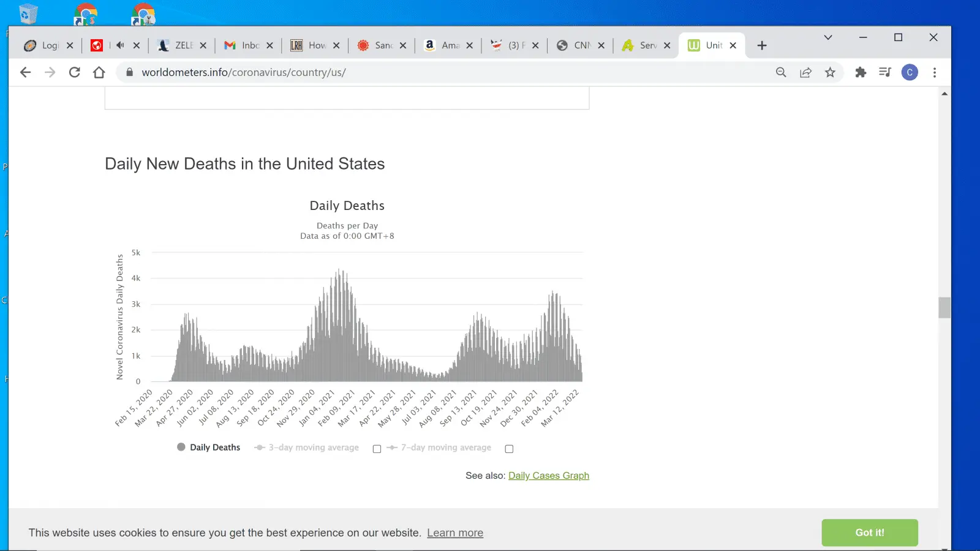Go to the browser home page

coord(99,72)
